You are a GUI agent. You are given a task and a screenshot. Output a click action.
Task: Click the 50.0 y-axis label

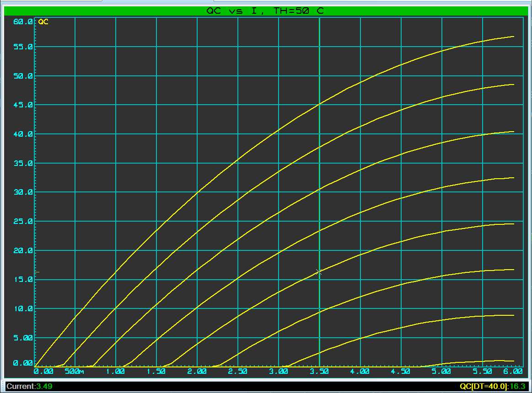pyautogui.click(x=23, y=76)
